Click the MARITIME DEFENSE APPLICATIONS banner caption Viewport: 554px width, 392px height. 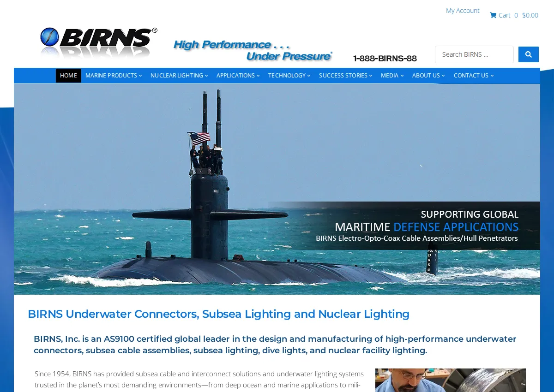click(x=427, y=227)
